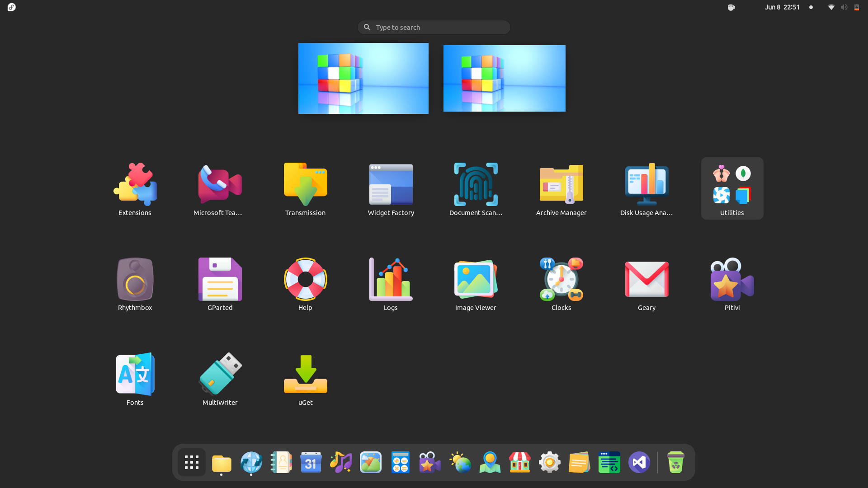Launch the web browser from dock
This screenshot has width=868, height=488.
coord(251,462)
